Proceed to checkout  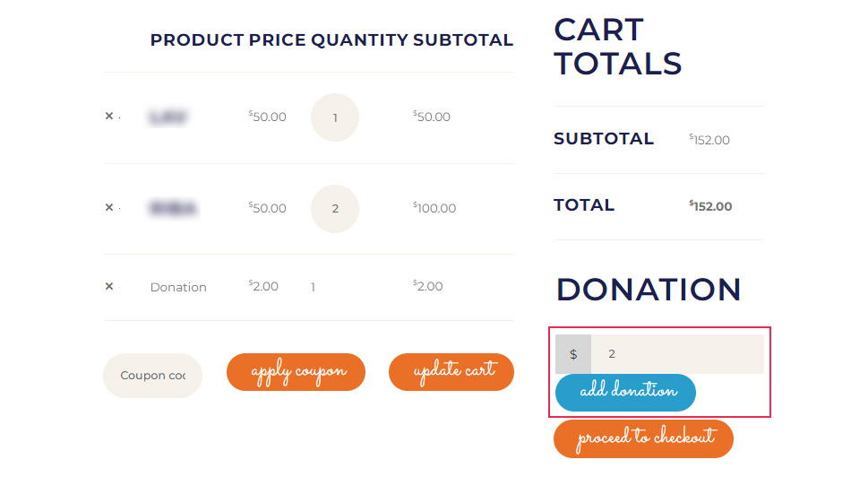[x=644, y=438]
